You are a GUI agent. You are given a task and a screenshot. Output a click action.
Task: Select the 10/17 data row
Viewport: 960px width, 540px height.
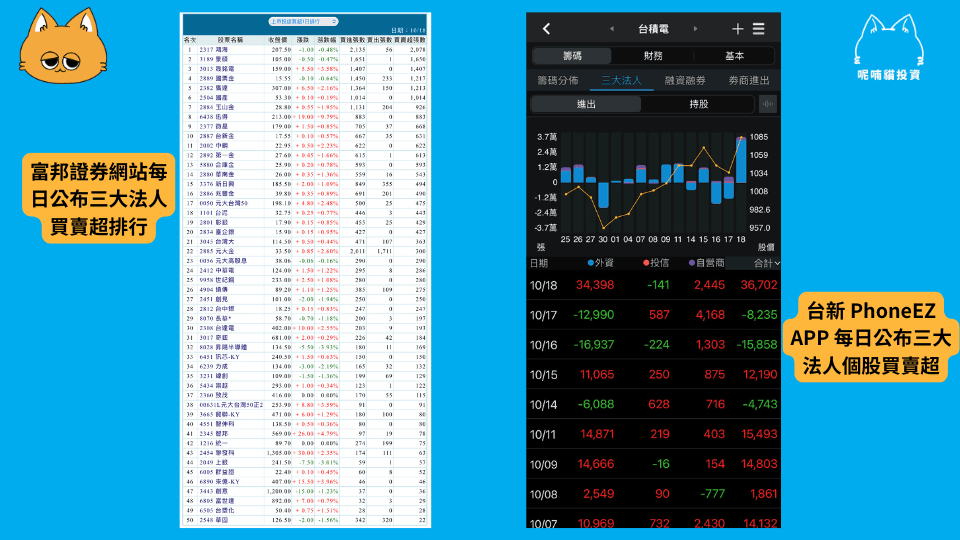pos(653,315)
